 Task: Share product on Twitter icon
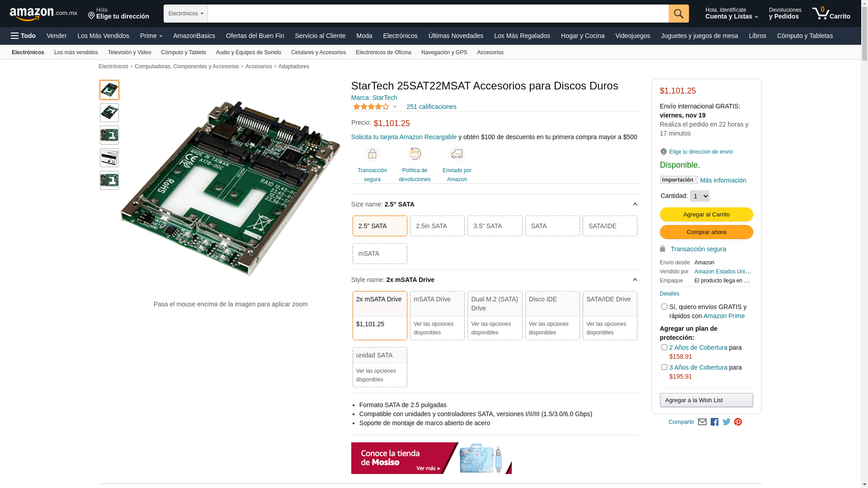click(726, 422)
